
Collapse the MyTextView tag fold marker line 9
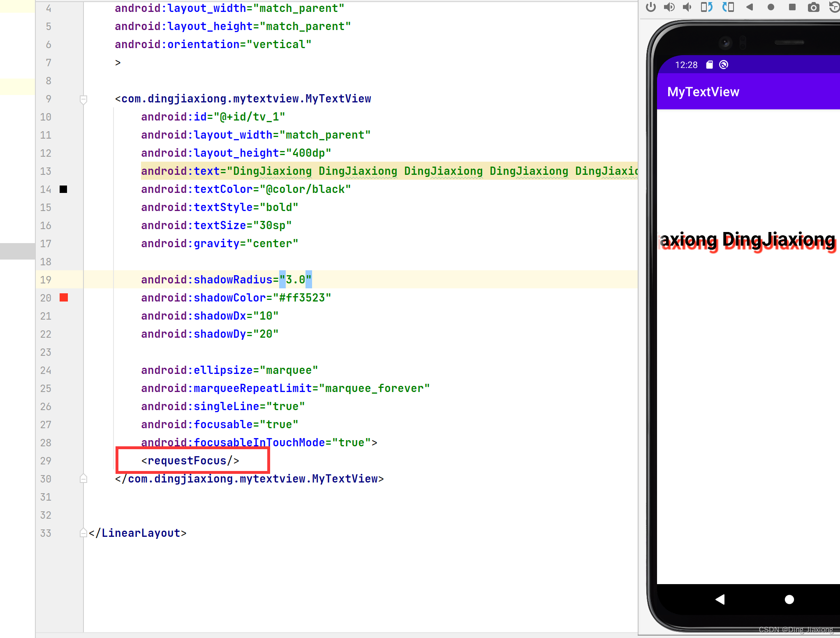83,99
